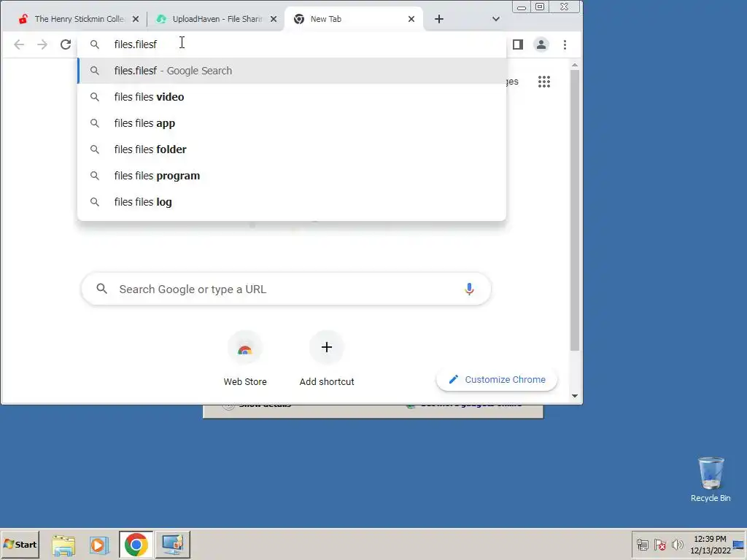
Task: Launch Windows Media Player from taskbar
Action: point(99,545)
